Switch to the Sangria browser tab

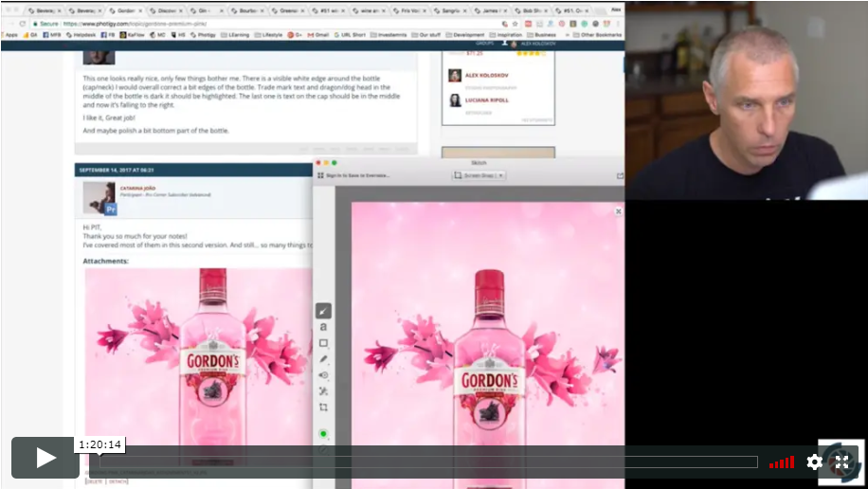[x=451, y=10]
